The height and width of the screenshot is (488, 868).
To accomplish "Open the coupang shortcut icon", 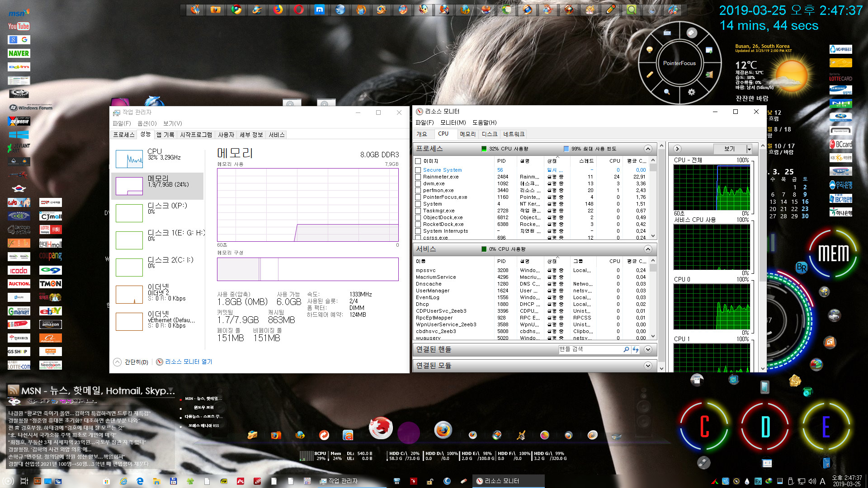I will (50, 256).
